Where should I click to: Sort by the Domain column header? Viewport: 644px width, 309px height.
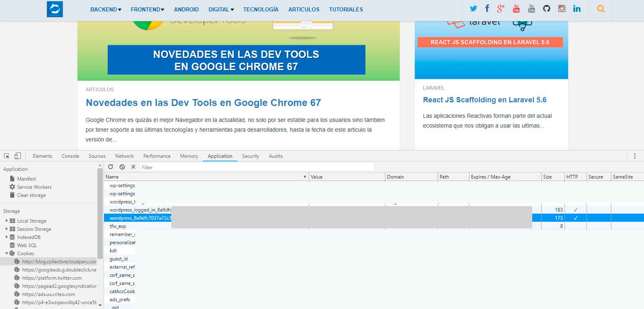tap(411, 177)
